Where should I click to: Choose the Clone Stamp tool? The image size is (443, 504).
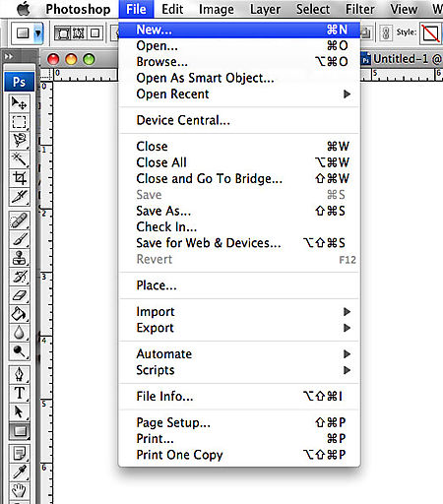(19, 258)
